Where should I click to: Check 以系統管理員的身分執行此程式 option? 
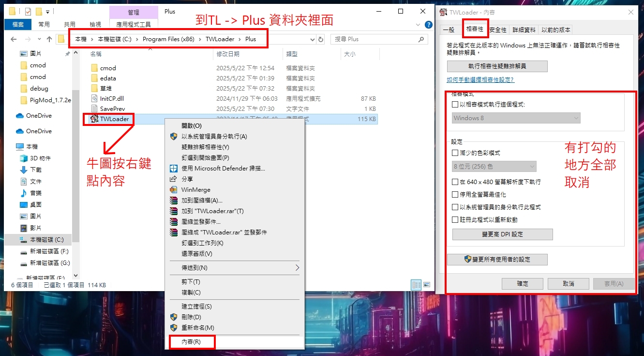[x=455, y=207]
